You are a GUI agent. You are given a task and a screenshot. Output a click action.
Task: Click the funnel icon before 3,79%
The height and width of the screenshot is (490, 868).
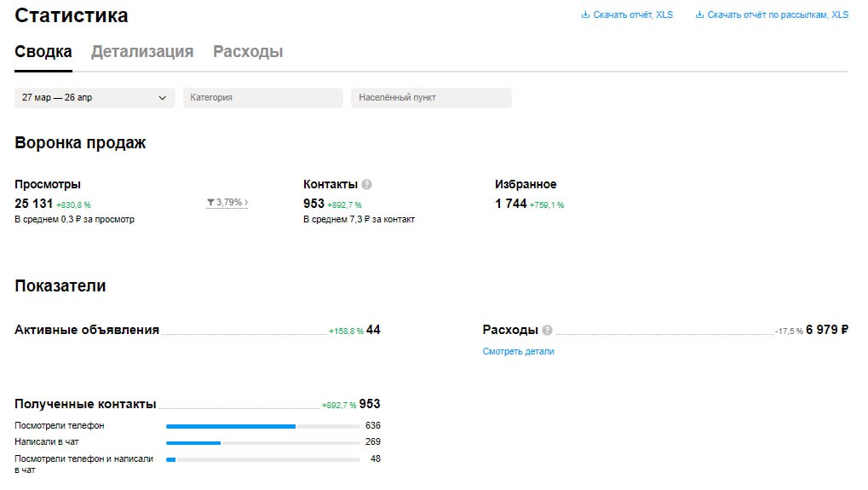(x=210, y=203)
